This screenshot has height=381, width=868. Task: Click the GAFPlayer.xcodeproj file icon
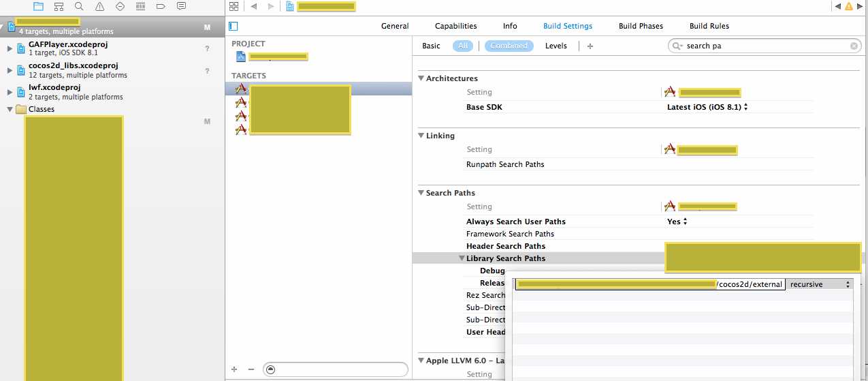tap(22, 48)
